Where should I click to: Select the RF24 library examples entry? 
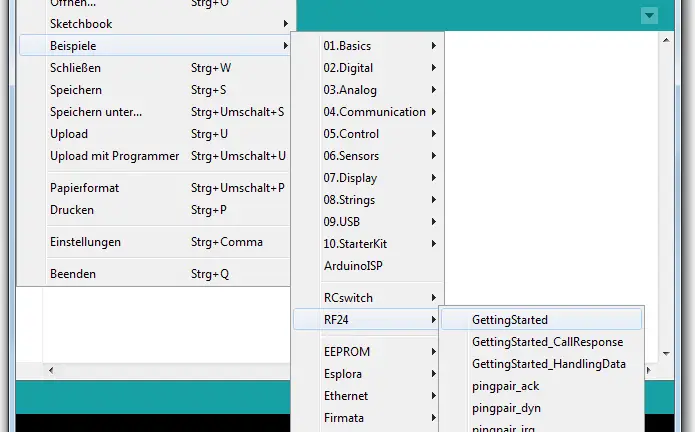[x=366, y=320]
